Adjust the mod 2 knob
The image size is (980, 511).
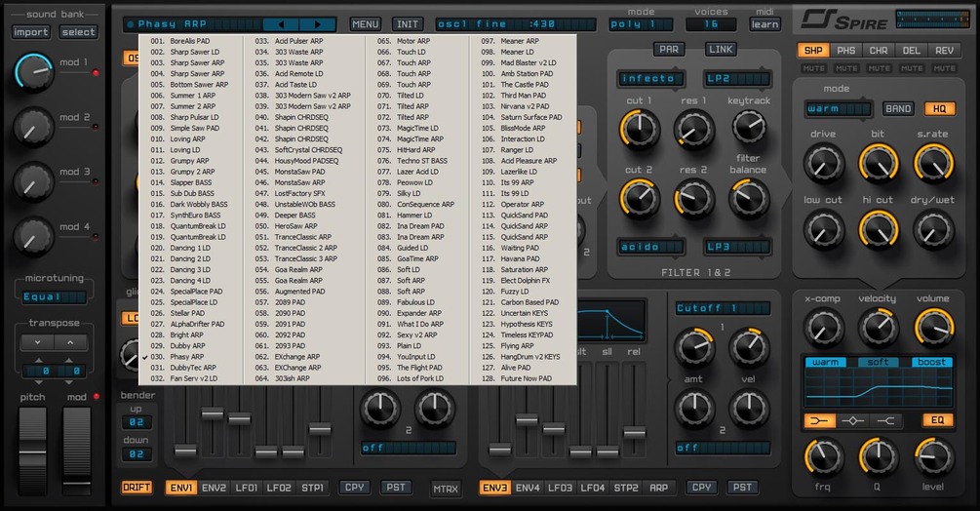pyautogui.click(x=34, y=127)
